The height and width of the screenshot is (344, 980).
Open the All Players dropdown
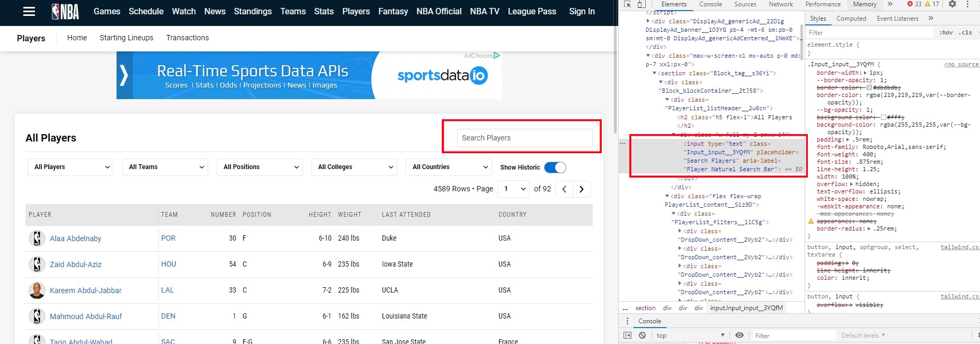(71, 167)
